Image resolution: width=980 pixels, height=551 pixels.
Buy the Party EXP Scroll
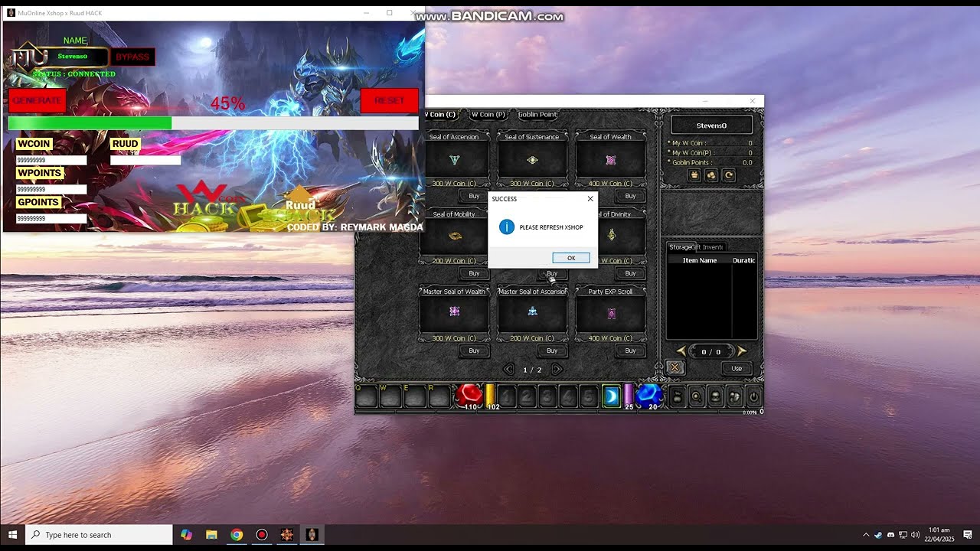[630, 350]
